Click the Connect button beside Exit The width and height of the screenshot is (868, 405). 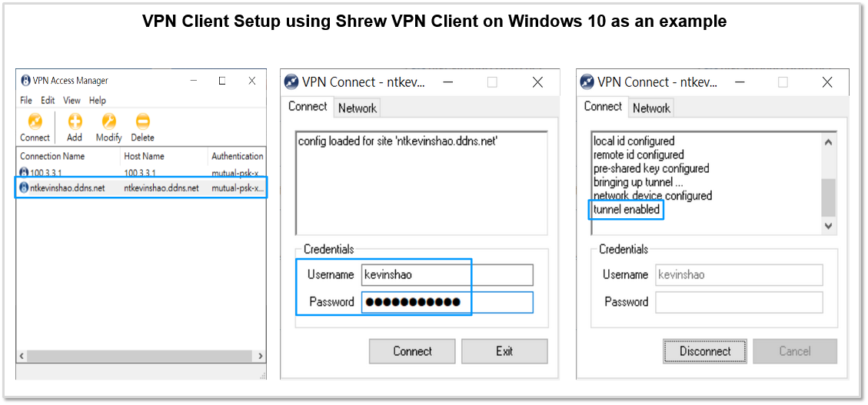tap(412, 351)
